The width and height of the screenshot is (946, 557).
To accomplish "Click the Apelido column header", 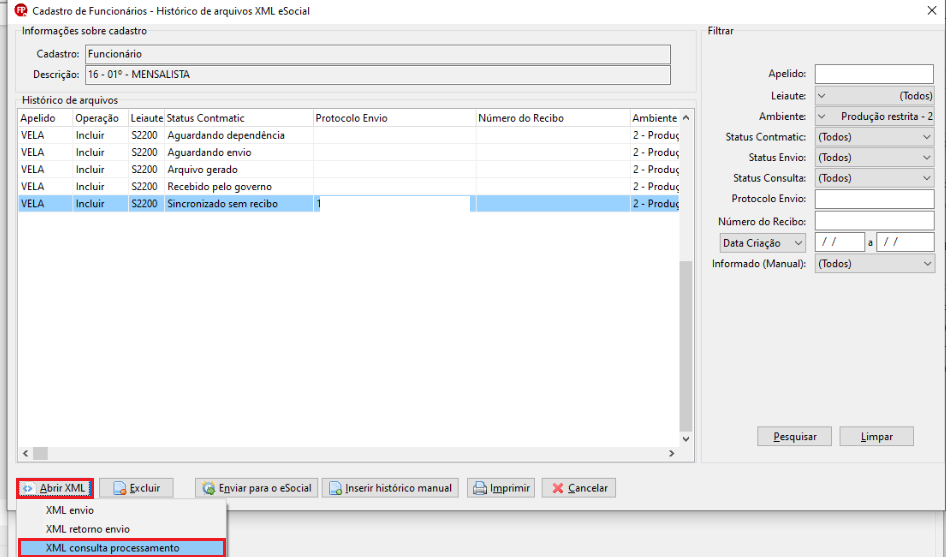I will coord(45,118).
